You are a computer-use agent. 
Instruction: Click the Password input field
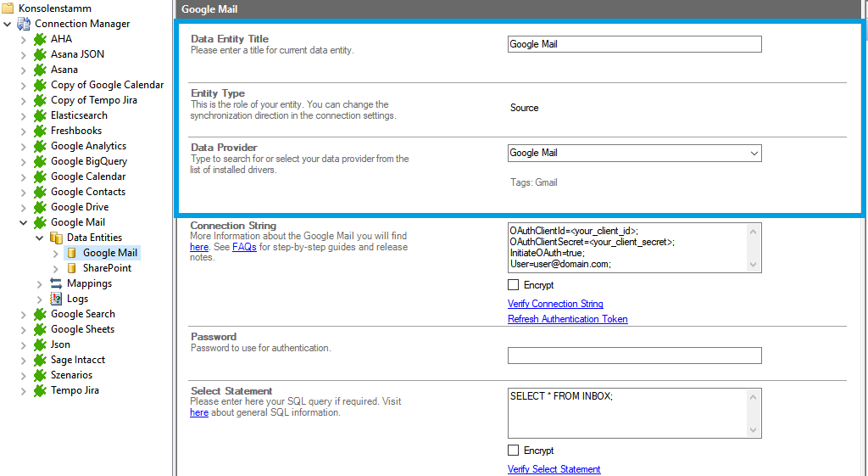tap(634, 356)
